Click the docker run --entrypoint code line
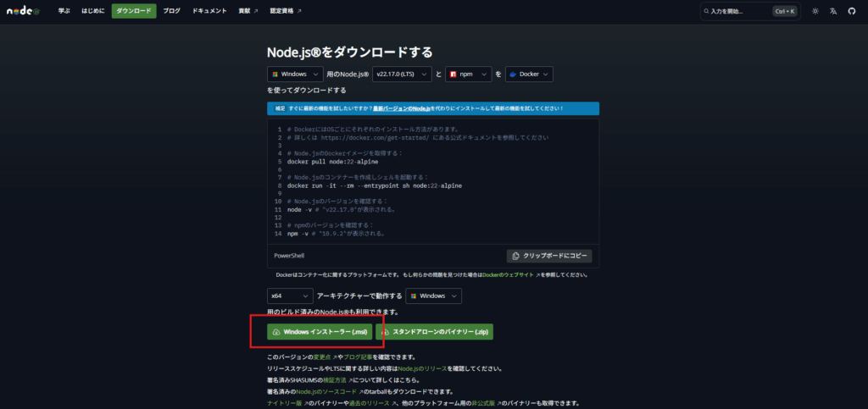 coord(374,185)
